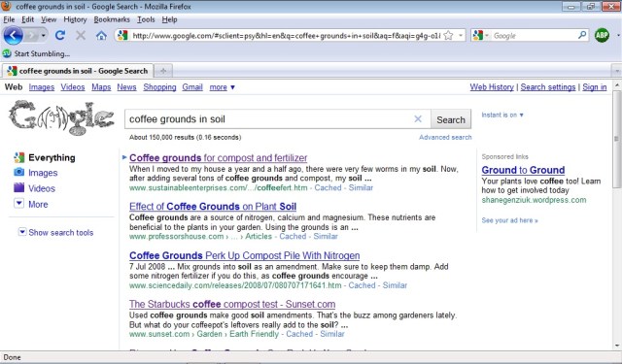Open the back/forward history dropdown arrow
This screenshot has width=622, height=364.
43,36
